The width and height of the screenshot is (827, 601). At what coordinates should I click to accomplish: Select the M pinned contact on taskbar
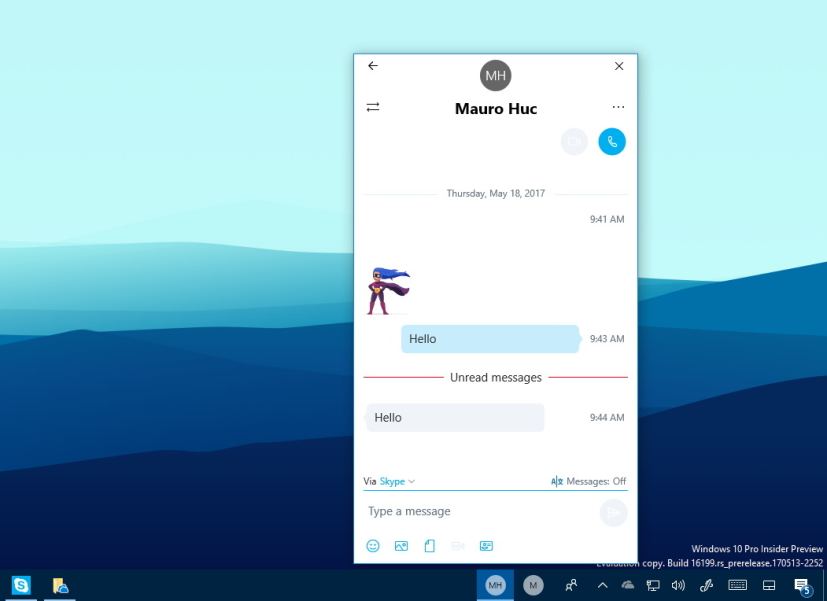[533, 585]
